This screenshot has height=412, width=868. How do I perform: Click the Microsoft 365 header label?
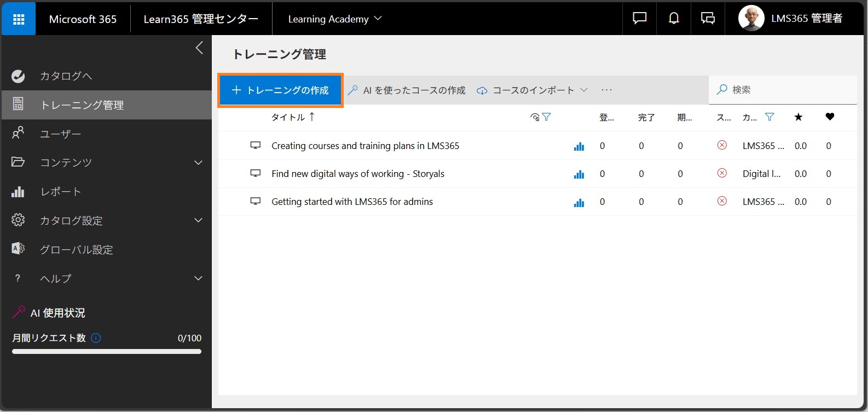click(x=83, y=19)
